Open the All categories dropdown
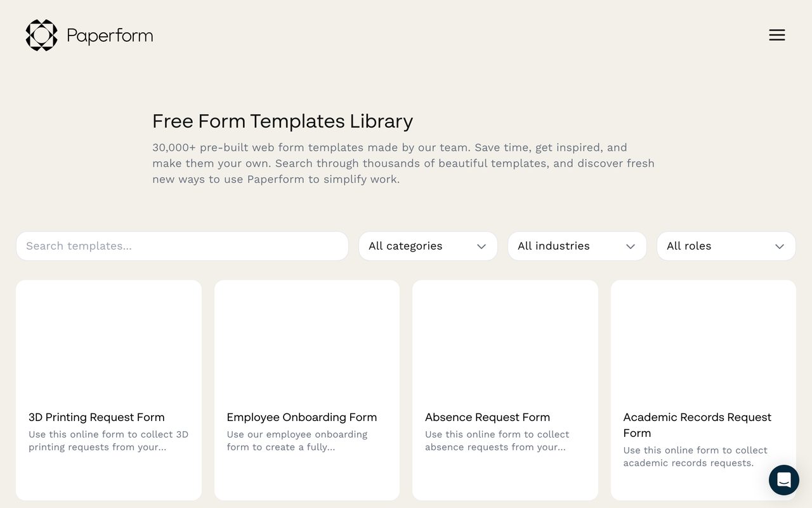The height and width of the screenshot is (508, 812). pyautogui.click(x=428, y=246)
